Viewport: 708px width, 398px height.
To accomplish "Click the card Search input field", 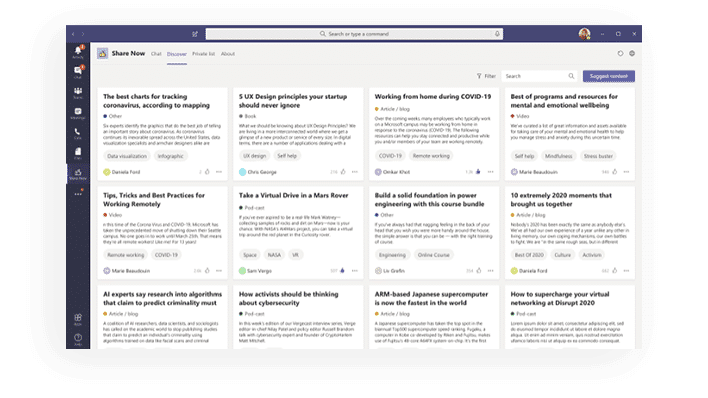I will (539, 76).
